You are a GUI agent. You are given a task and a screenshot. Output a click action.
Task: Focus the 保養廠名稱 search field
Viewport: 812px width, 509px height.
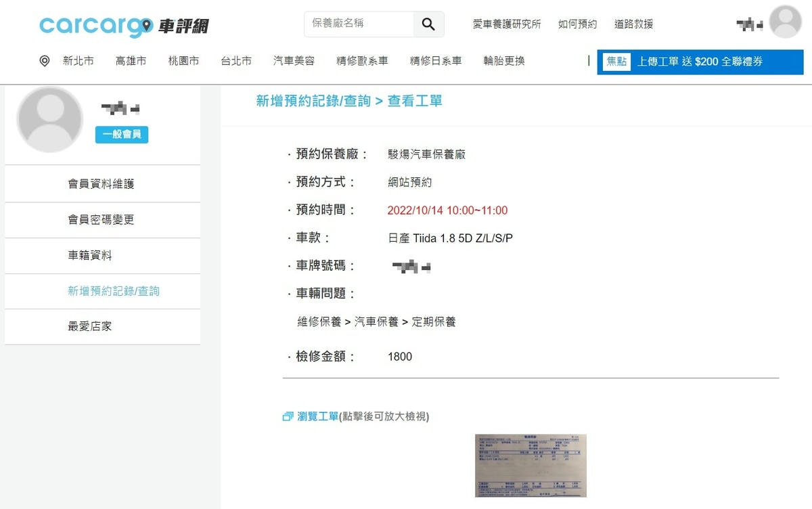(x=359, y=24)
